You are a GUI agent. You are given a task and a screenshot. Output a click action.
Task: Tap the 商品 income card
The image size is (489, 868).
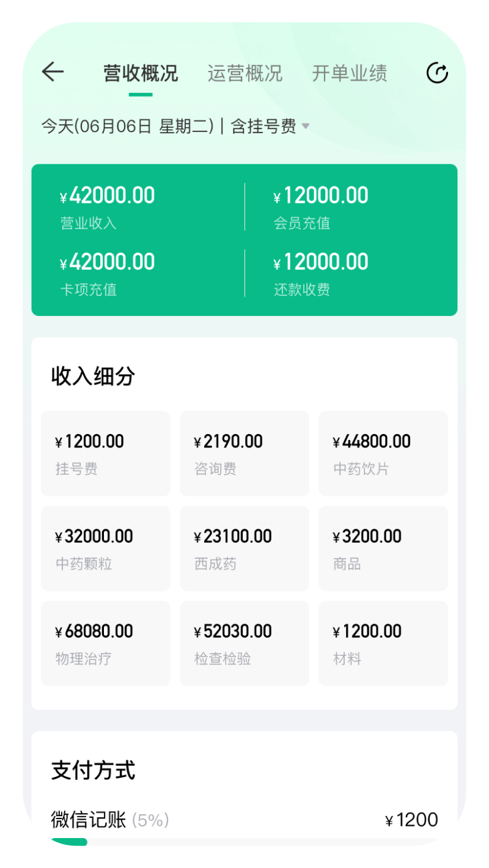(x=383, y=548)
